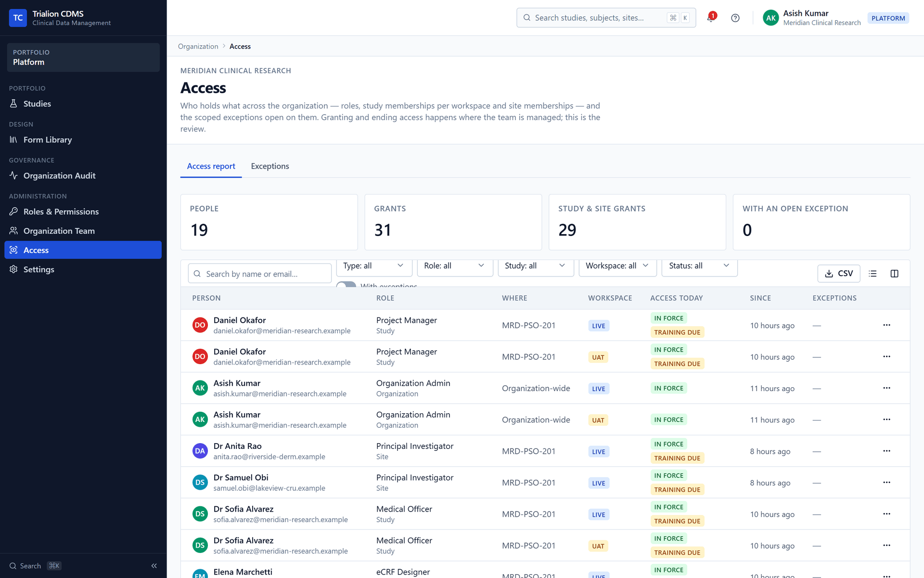Open the column layout icon
This screenshot has width=924, height=578.
[894, 274]
